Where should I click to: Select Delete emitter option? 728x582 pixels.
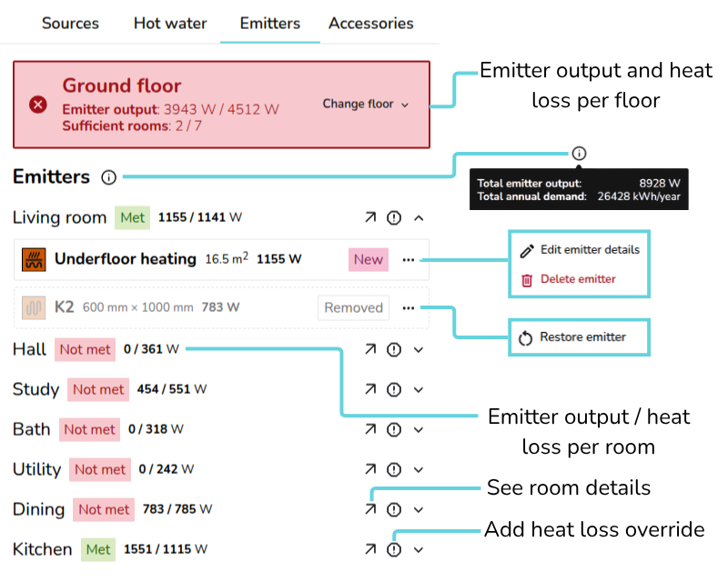pyautogui.click(x=577, y=279)
